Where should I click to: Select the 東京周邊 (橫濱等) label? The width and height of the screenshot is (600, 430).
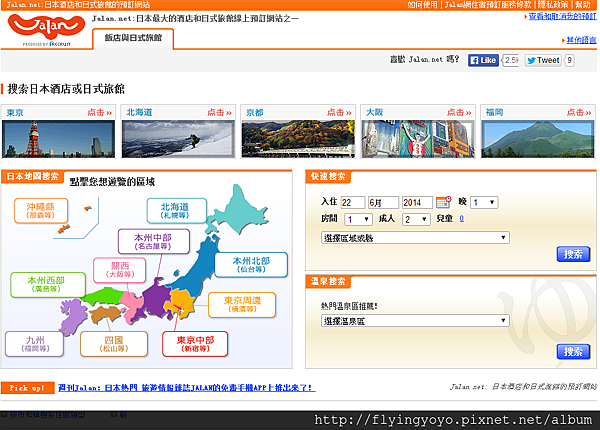242,305
